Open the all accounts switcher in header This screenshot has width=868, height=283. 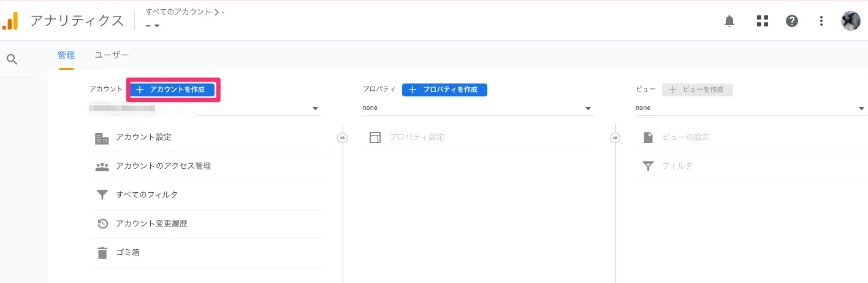(153, 25)
